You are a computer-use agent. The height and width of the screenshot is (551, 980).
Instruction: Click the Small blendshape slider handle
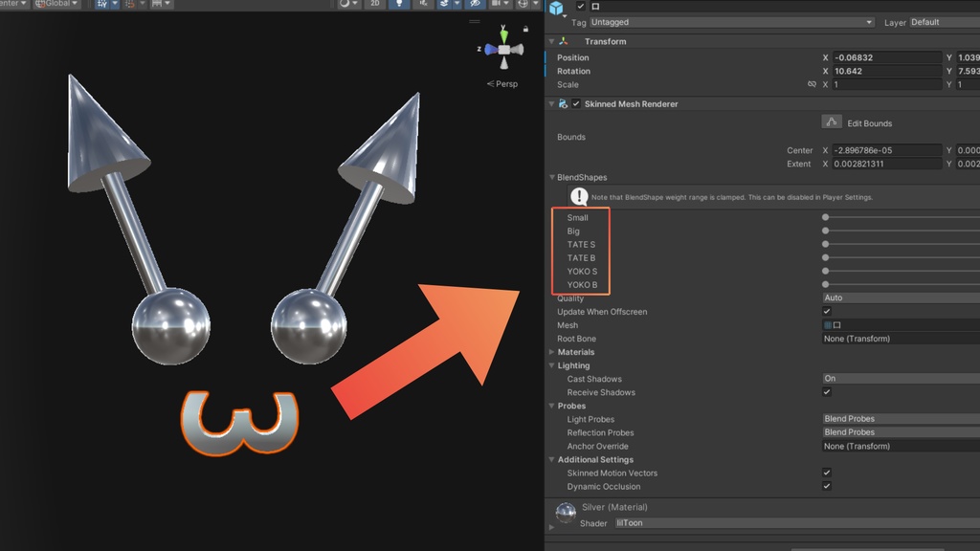826,217
